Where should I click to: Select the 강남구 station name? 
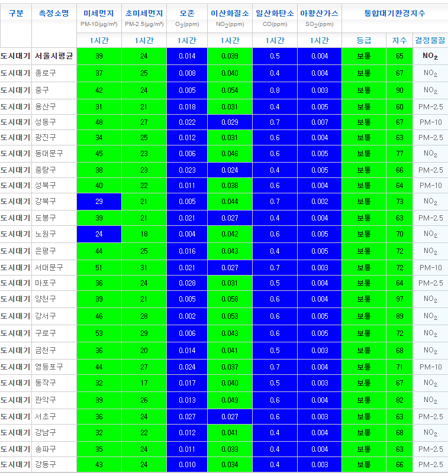click(43, 433)
